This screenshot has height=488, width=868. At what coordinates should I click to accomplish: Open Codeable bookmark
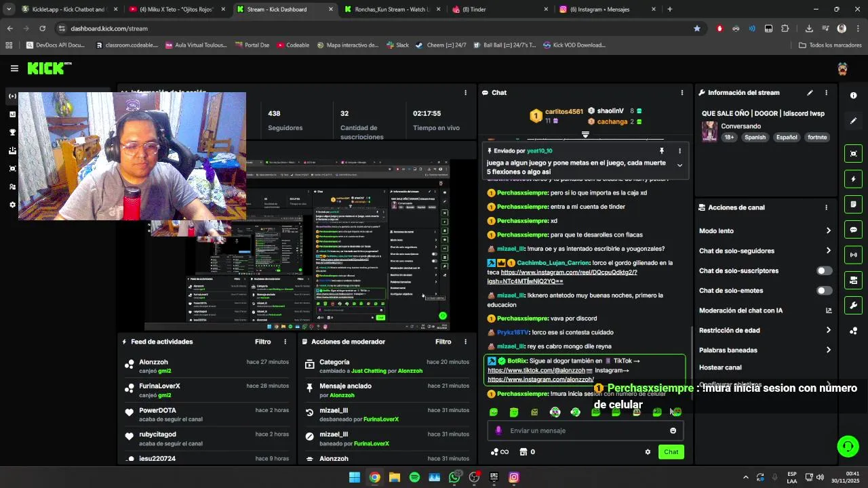(x=292, y=45)
